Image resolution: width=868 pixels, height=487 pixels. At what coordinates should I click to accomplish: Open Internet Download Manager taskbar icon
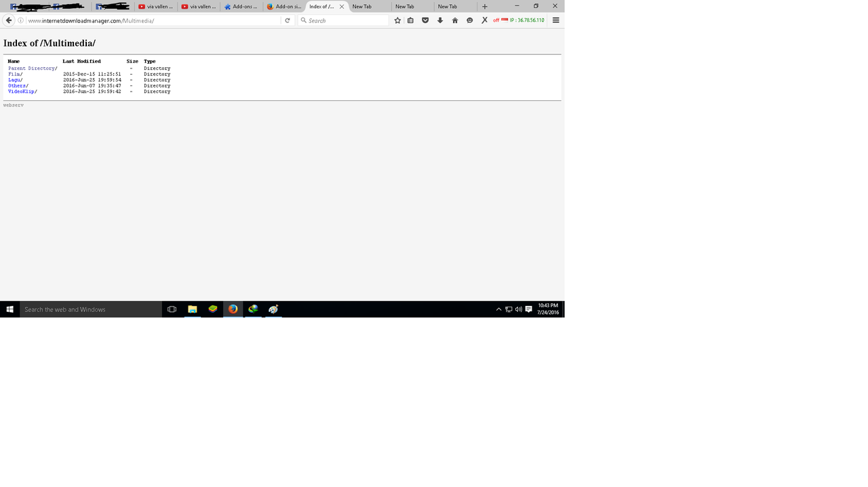[x=254, y=309]
